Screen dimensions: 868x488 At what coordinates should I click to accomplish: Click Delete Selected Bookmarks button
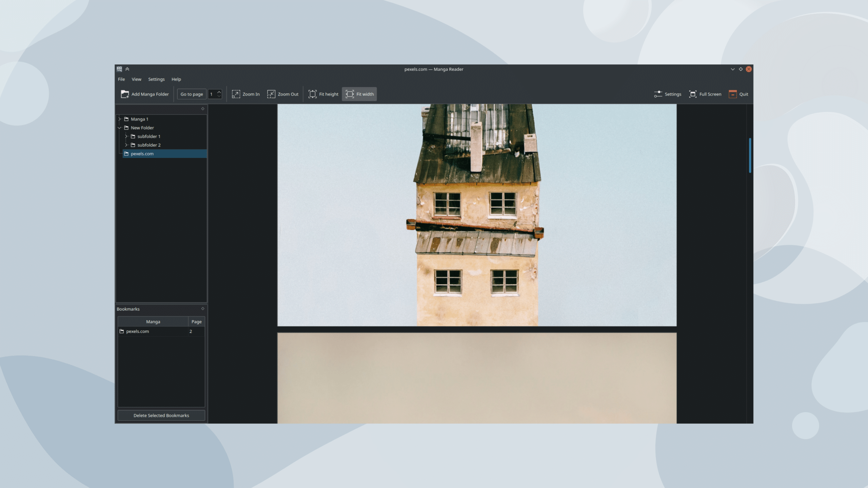coord(161,415)
